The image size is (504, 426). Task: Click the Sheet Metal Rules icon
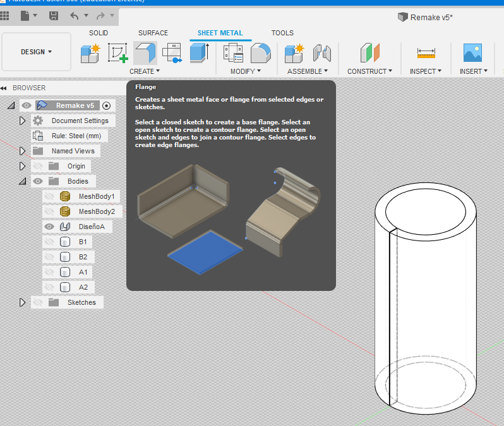(233, 53)
